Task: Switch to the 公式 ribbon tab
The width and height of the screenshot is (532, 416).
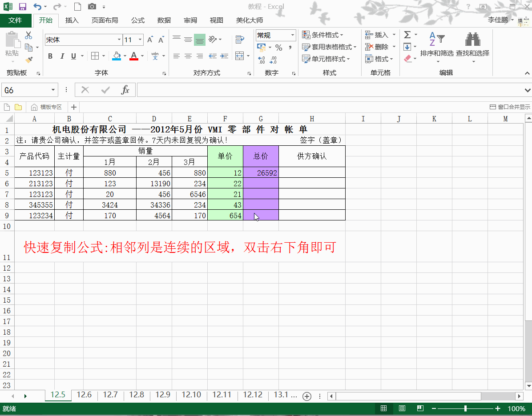Action: tap(138, 20)
